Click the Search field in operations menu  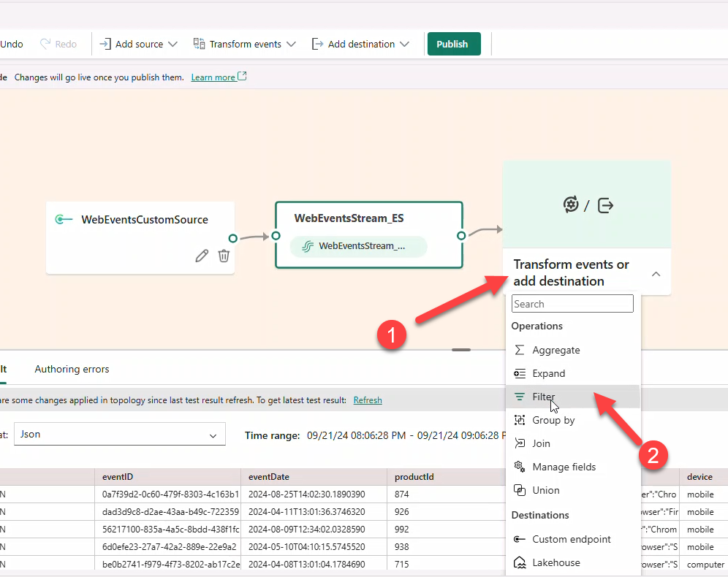[572, 304]
